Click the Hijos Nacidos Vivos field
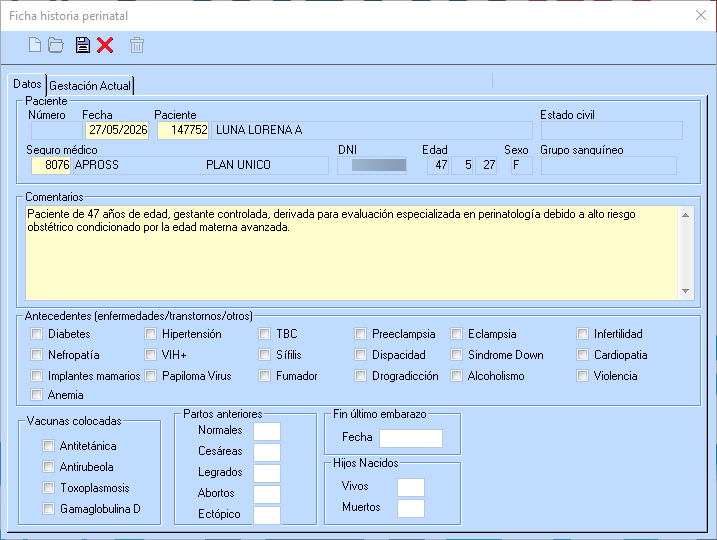 pos(411,487)
